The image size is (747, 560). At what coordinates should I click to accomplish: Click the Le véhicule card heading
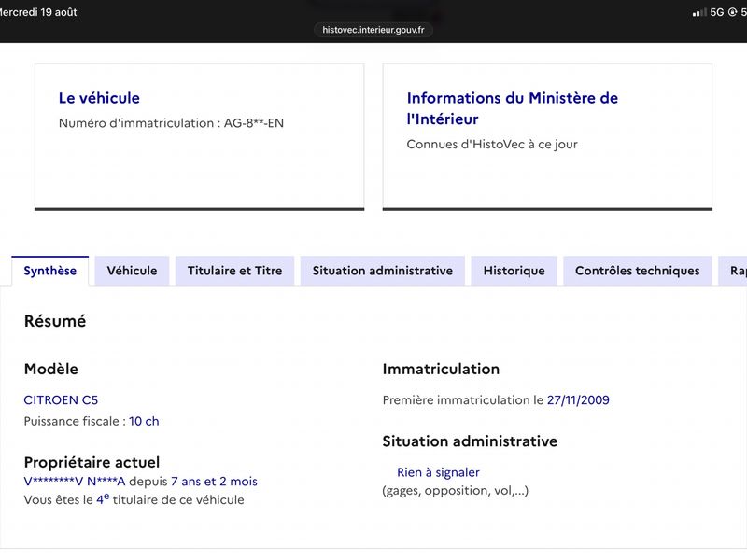coord(99,98)
